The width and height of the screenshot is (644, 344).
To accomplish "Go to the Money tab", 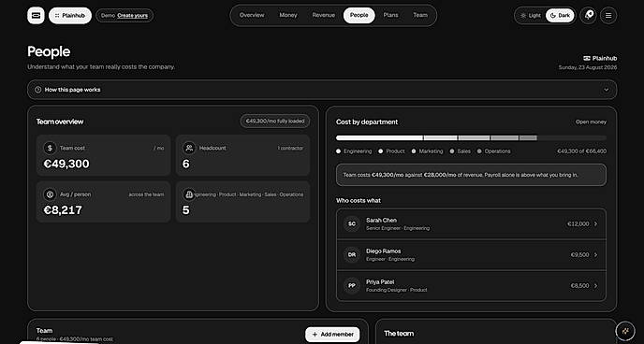I will click(288, 15).
